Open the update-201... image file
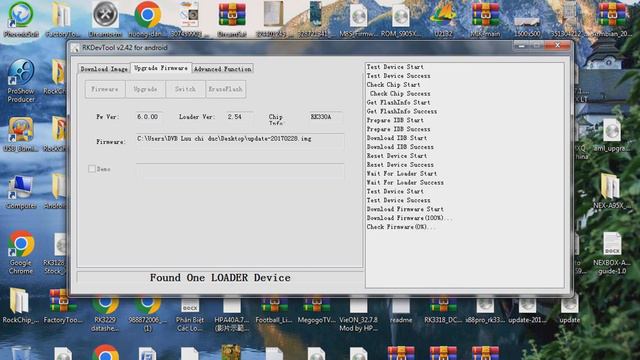Viewport: 640px width, 360px height. pos(527,310)
